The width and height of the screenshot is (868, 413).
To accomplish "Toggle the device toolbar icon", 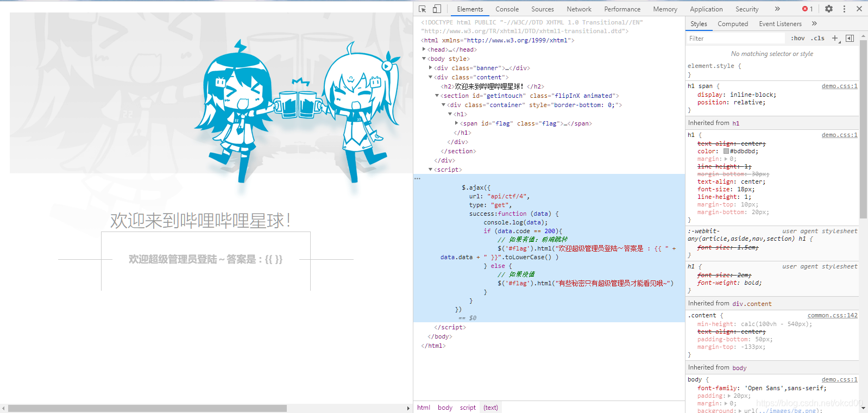I will coord(437,9).
